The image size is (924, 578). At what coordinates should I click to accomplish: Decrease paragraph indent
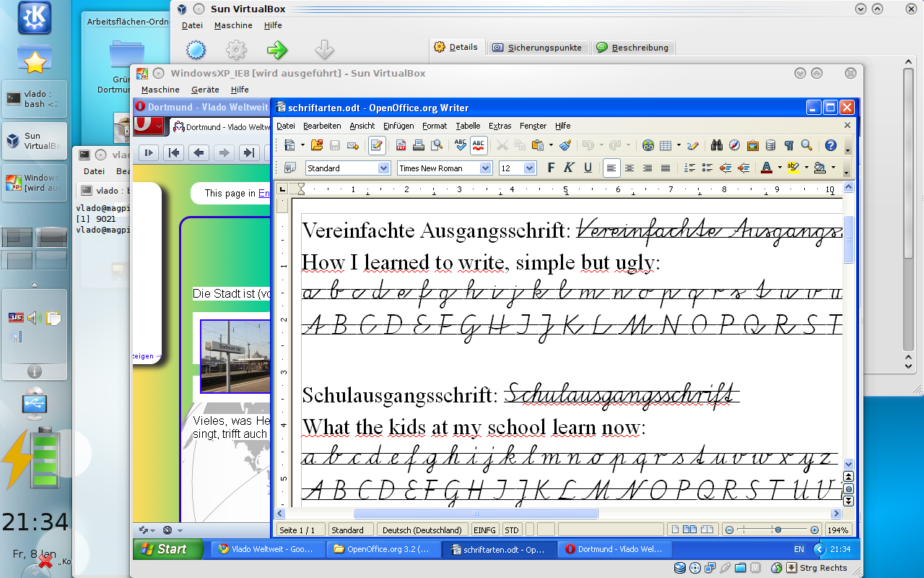[x=725, y=168]
